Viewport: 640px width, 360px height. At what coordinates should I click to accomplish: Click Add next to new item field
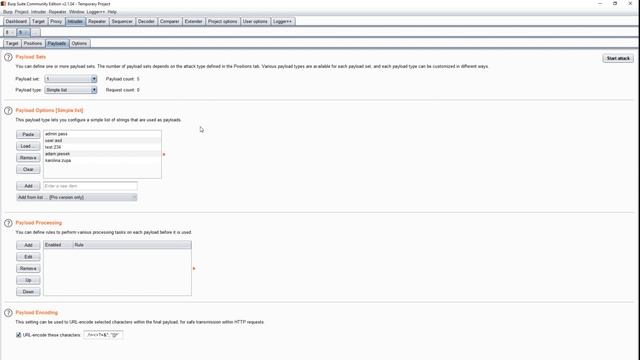click(28, 186)
